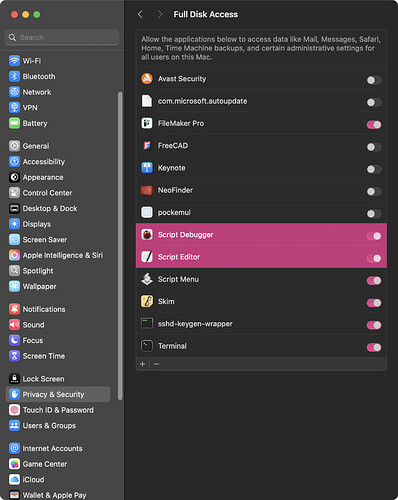
Task: Open Screen Time hourglass icon
Action: (14, 356)
